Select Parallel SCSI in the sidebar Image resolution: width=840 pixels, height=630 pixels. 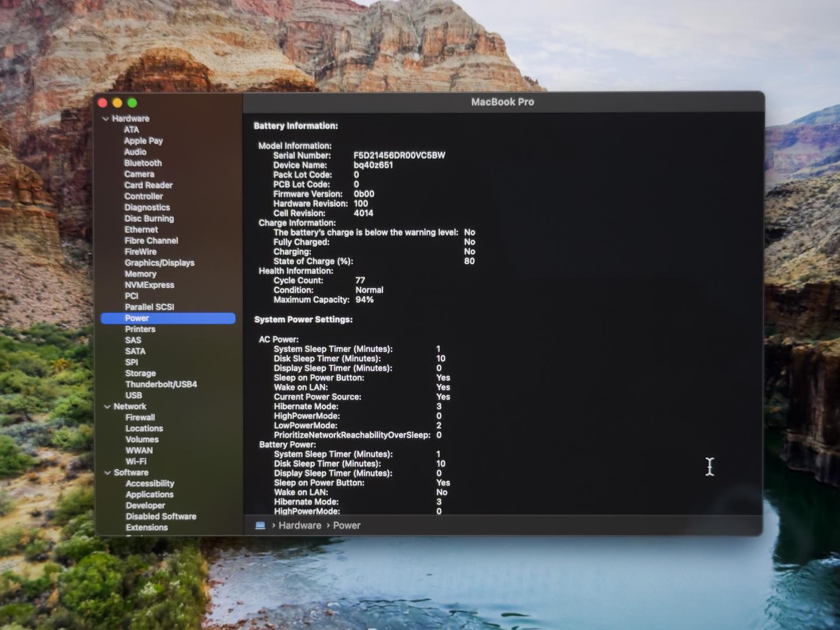[149, 307]
